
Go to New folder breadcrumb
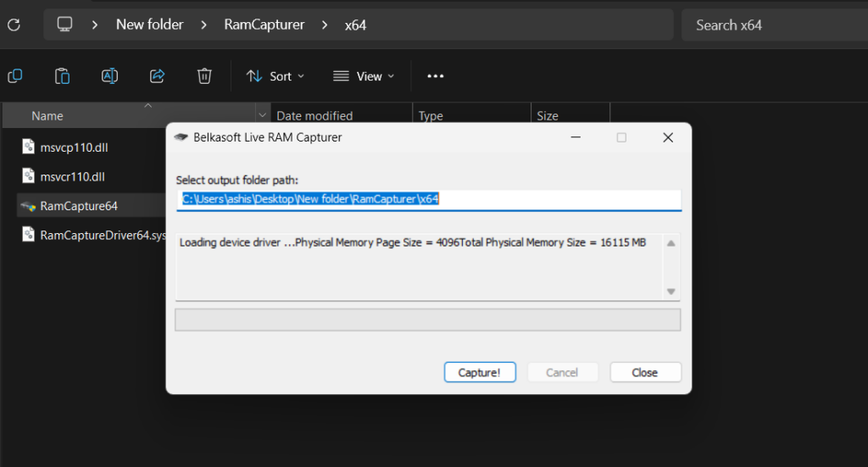click(149, 25)
